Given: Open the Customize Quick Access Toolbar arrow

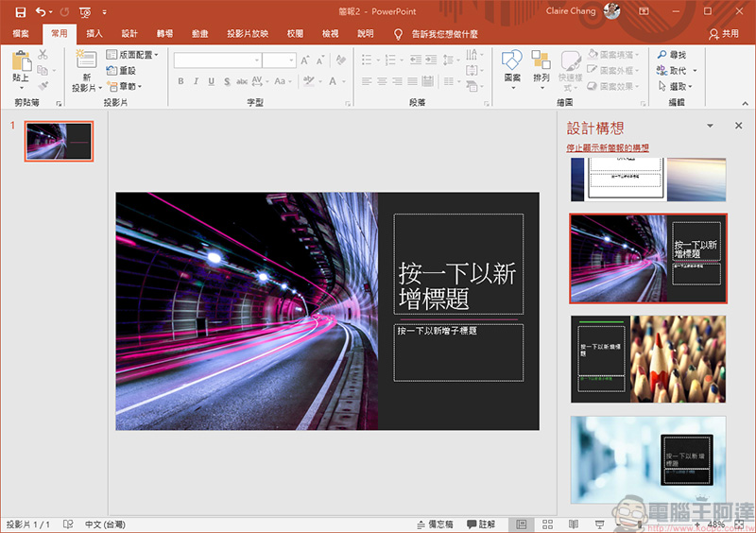Looking at the screenshot, I should click(x=104, y=12).
